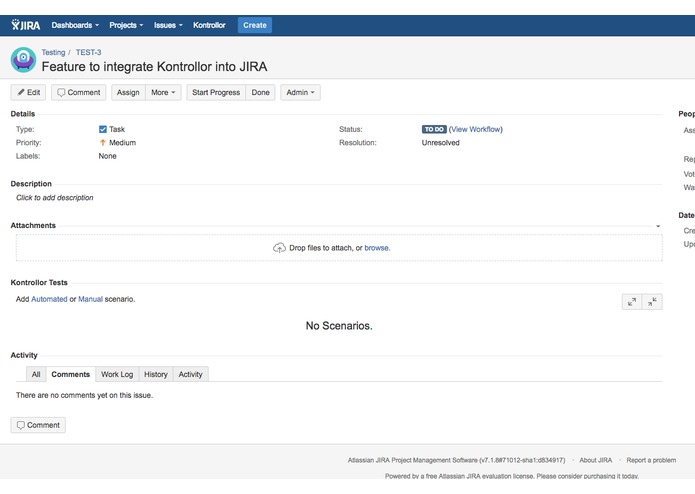Click the cloud upload icon in Attachments

(279, 248)
